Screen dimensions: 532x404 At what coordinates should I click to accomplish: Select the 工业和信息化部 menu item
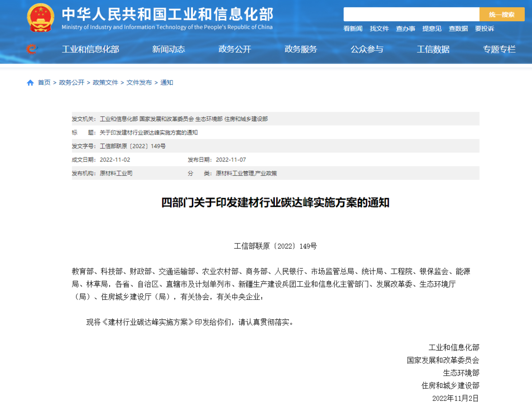click(x=90, y=49)
